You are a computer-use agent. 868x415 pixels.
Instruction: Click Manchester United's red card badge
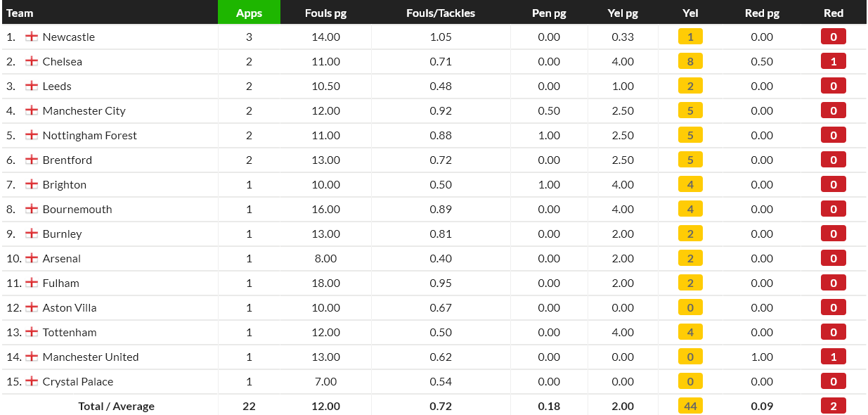tap(834, 357)
